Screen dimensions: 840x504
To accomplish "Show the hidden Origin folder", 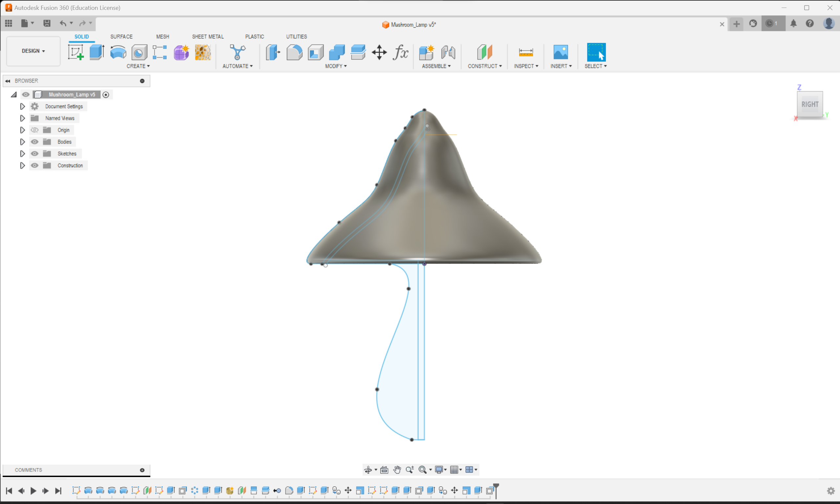I will click(x=35, y=130).
